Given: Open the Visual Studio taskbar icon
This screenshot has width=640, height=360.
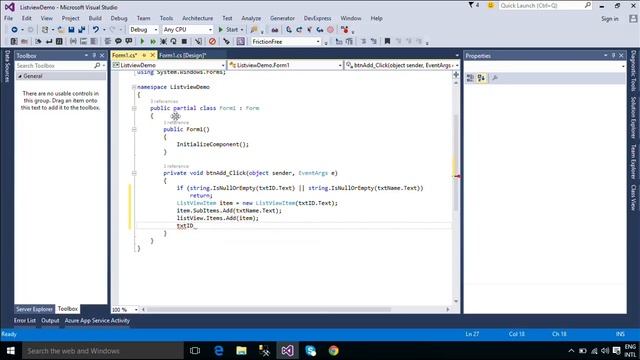Looking at the screenshot, I should [x=287, y=351].
